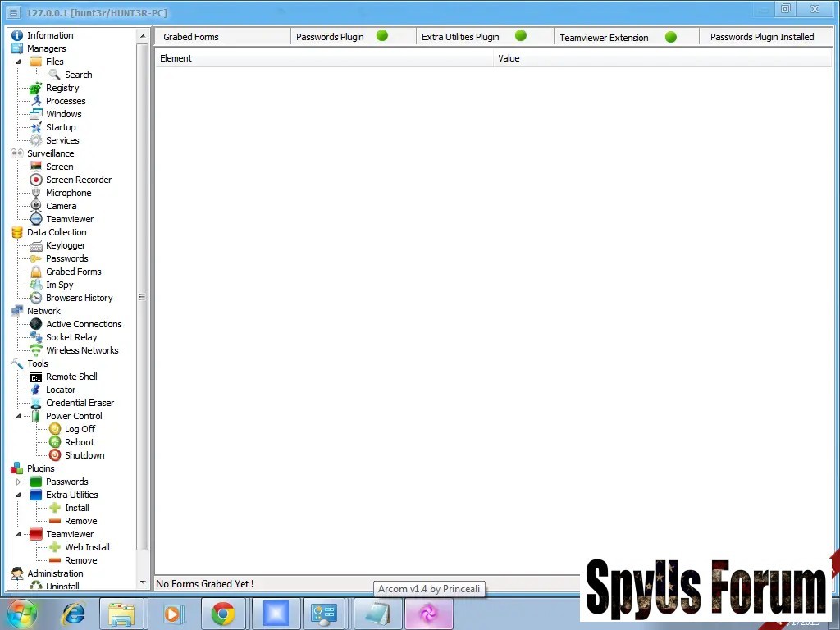Viewport: 840px width, 630px height.
Task: Collapse the Files tree node
Action: [18, 62]
